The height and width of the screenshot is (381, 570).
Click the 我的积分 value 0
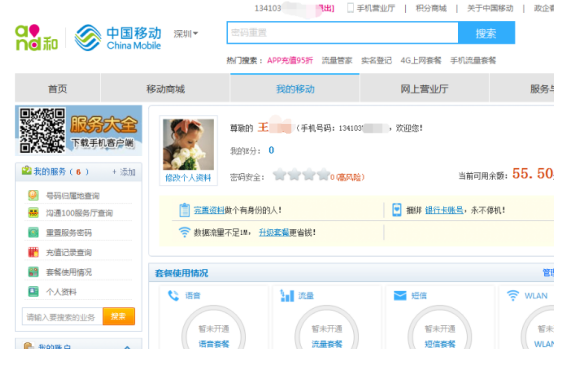point(271,150)
